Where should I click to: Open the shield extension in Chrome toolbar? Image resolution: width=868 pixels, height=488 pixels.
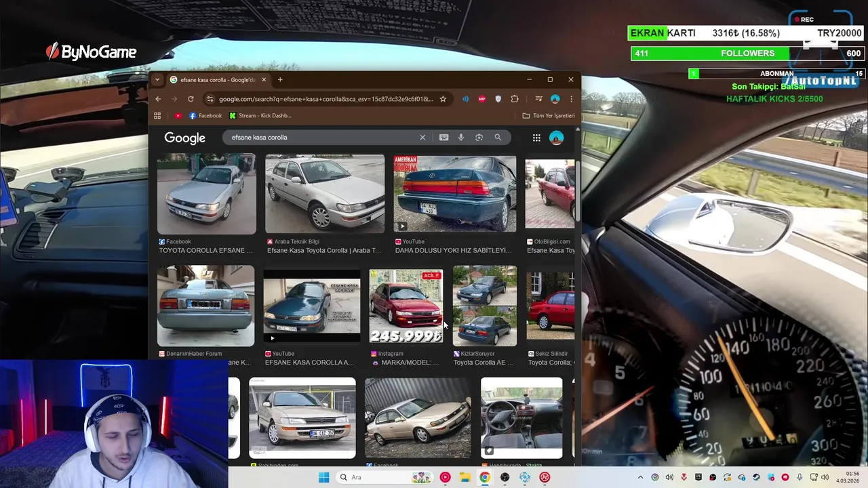(x=498, y=99)
